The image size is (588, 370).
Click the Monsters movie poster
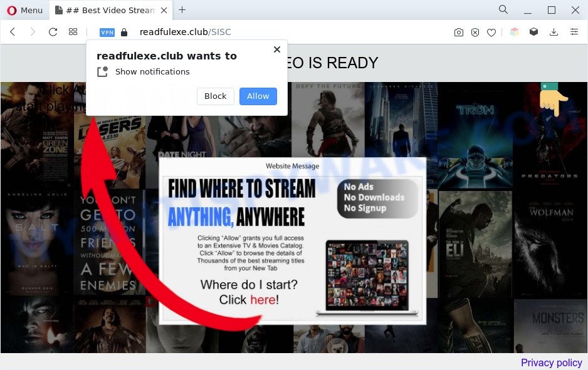tap(550, 326)
